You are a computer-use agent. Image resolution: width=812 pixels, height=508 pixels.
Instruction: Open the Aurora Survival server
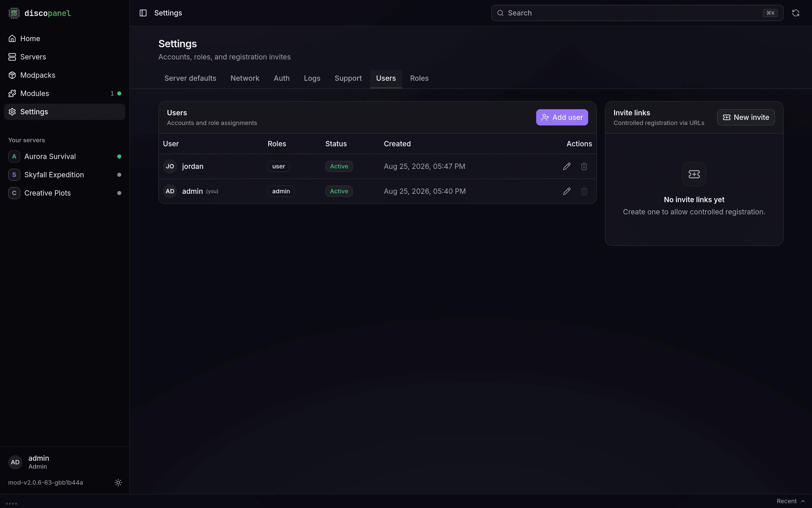point(64,156)
